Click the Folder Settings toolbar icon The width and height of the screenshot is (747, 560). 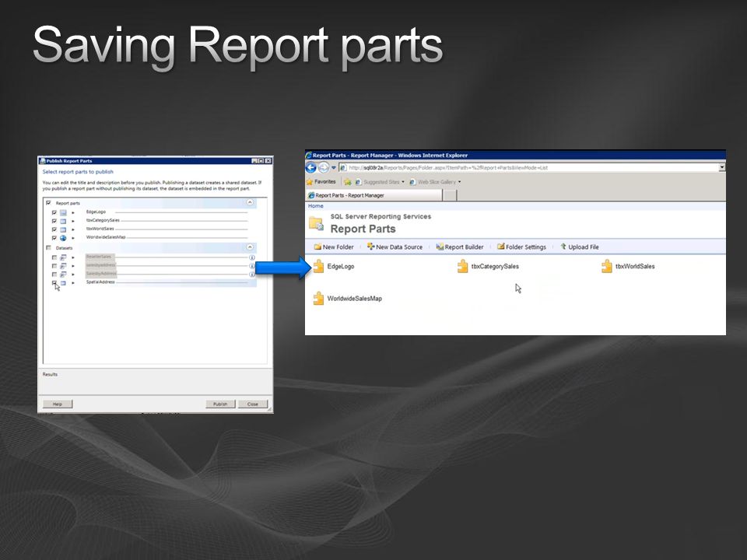coord(500,247)
